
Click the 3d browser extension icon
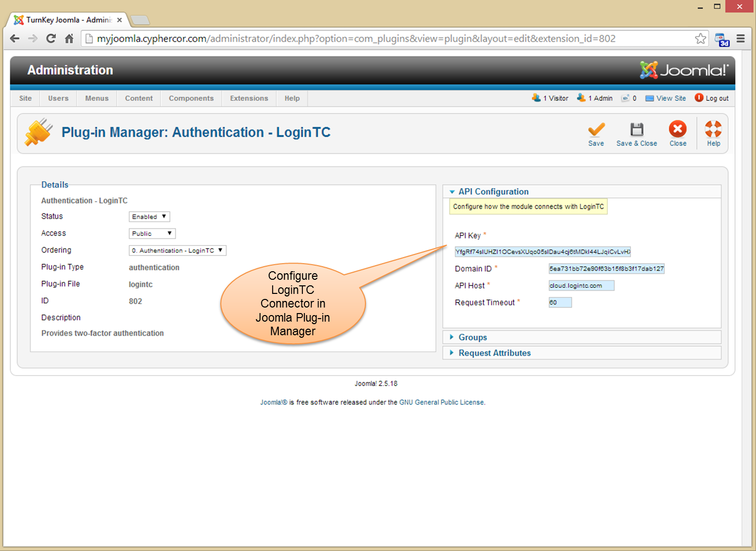click(722, 39)
